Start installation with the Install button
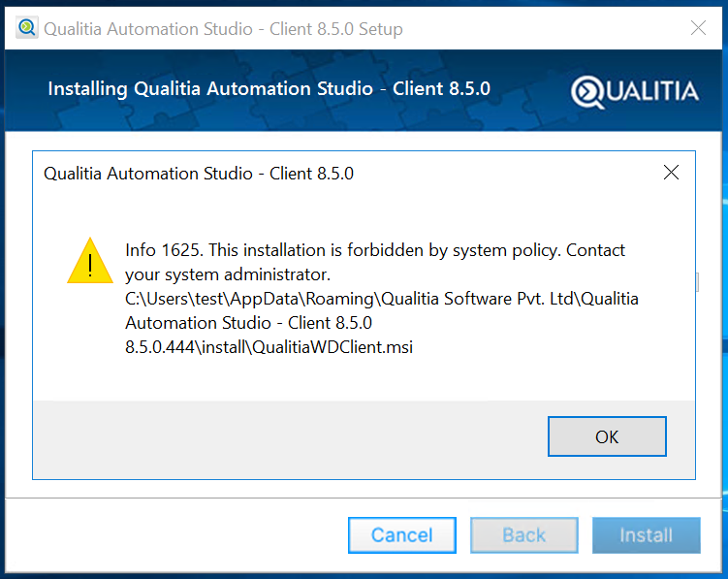 646,535
